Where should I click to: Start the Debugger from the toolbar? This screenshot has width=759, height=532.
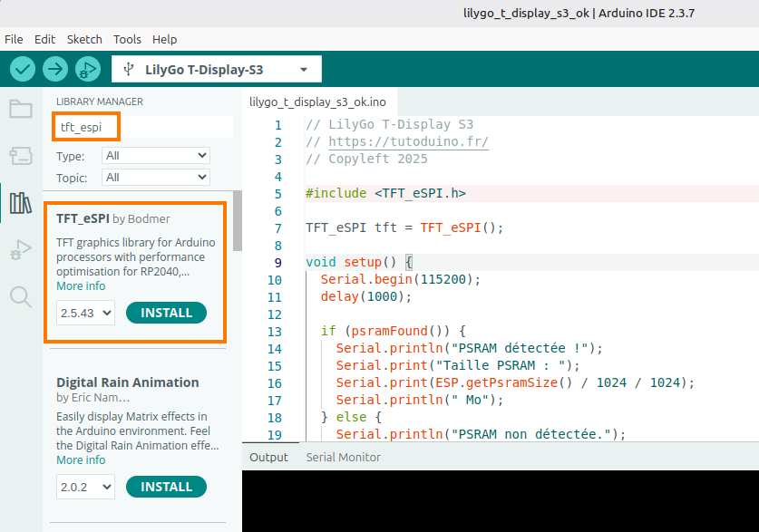pyautogui.click(x=87, y=69)
